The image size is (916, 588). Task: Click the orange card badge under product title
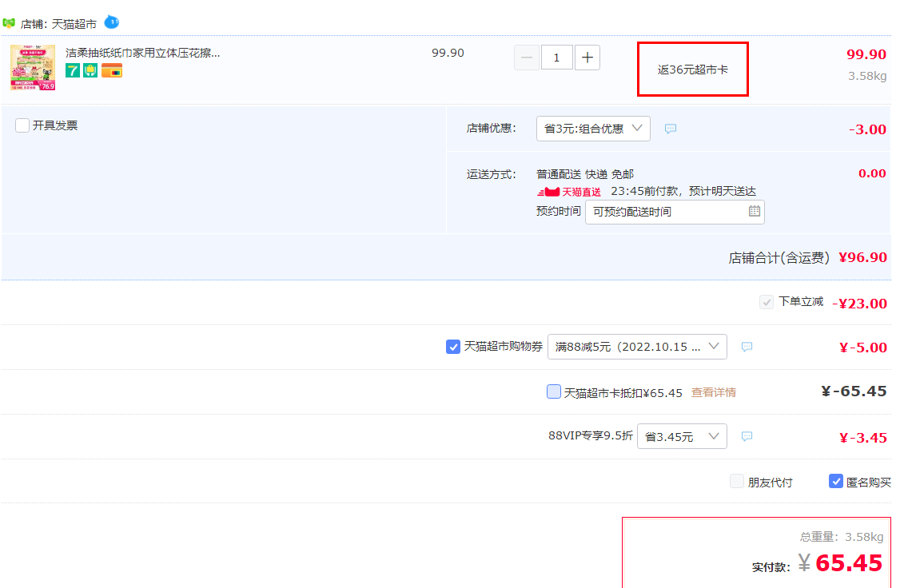(112, 70)
